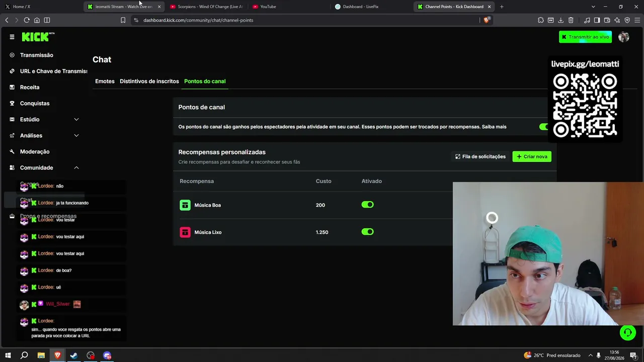Switch to the YouTube browser tab
This screenshot has height=362, width=644.
(289, 7)
